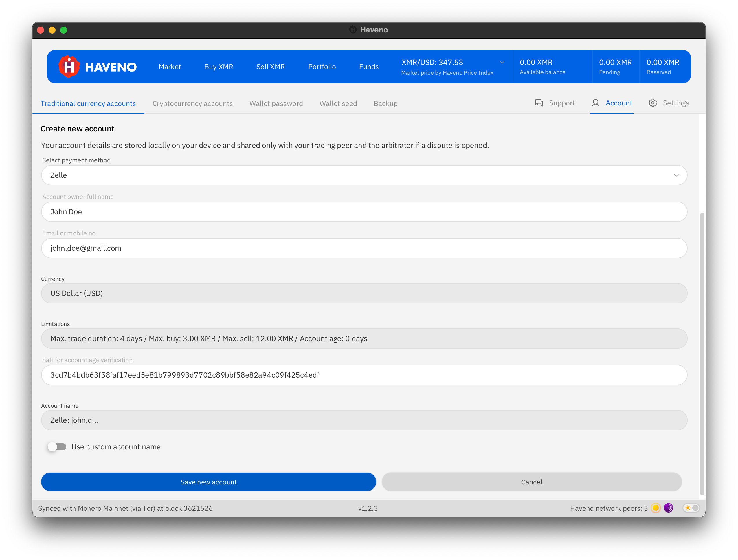Enable Use custom account name switch
738x560 pixels.
pos(57,446)
